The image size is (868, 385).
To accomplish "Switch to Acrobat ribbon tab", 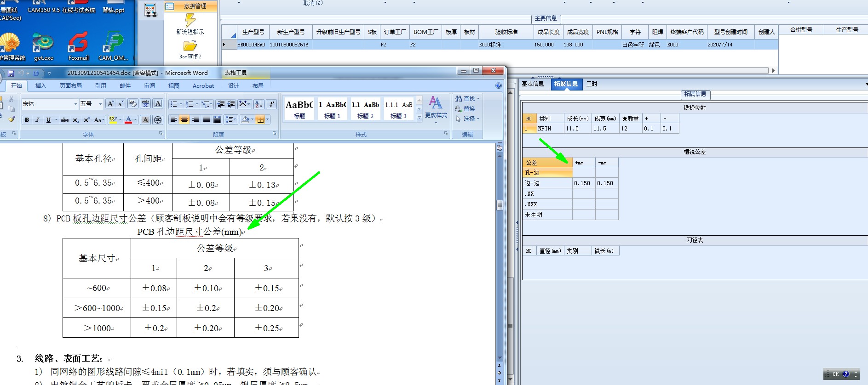I will (203, 86).
